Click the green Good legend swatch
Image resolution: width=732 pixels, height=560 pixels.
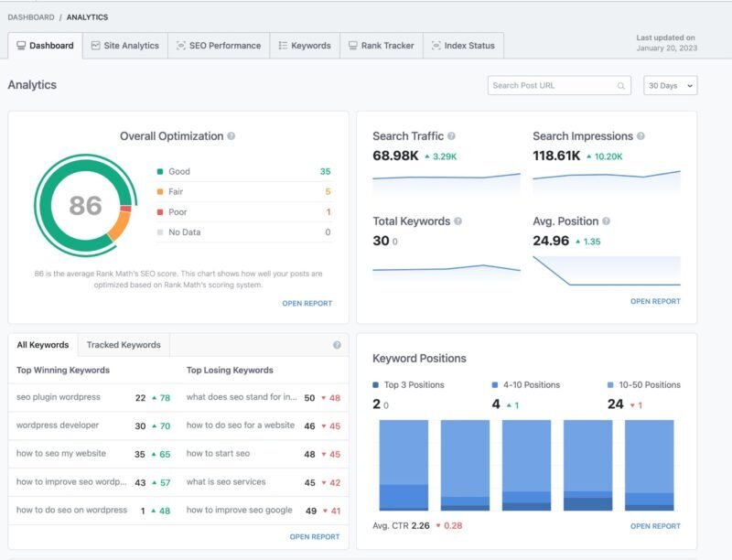(x=160, y=172)
